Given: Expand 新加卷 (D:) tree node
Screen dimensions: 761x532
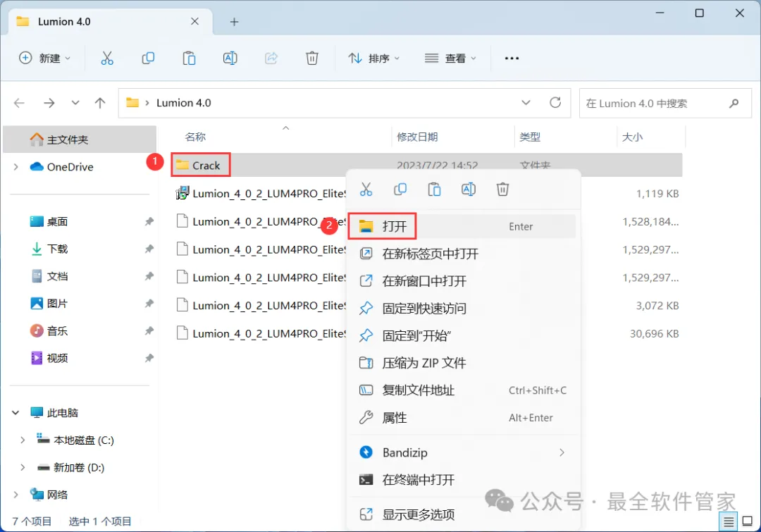Looking at the screenshot, I should point(23,467).
